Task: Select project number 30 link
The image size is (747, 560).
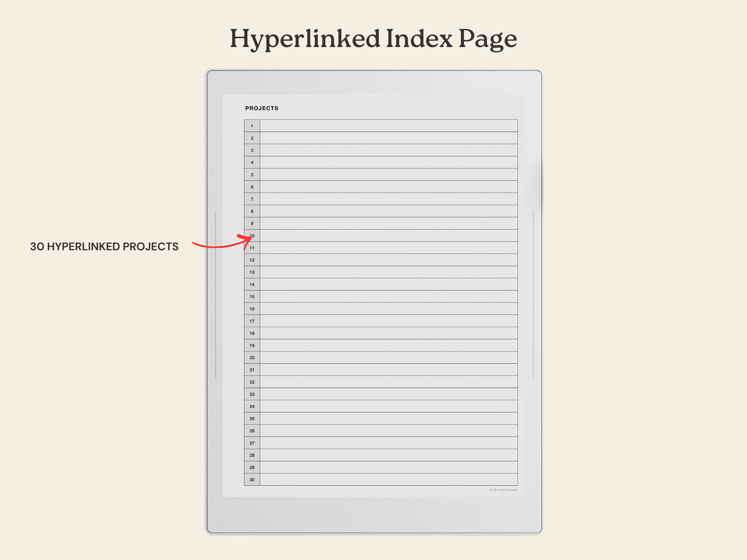Action: (252, 479)
